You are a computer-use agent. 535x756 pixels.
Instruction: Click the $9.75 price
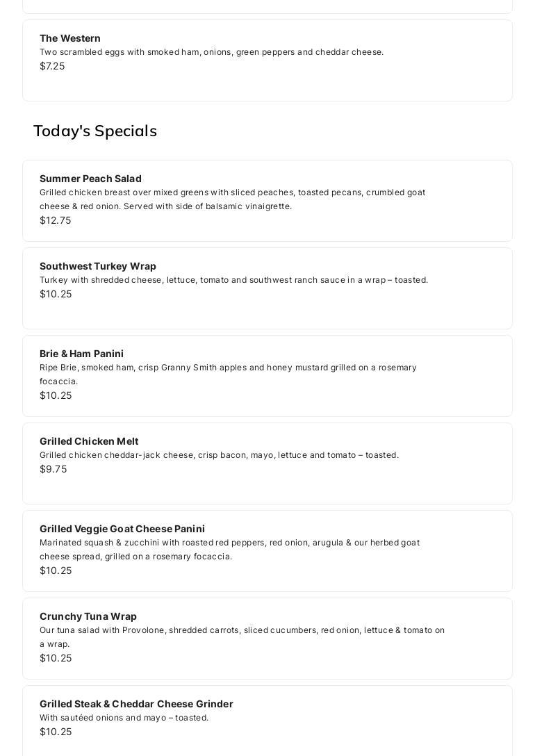click(x=53, y=469)
